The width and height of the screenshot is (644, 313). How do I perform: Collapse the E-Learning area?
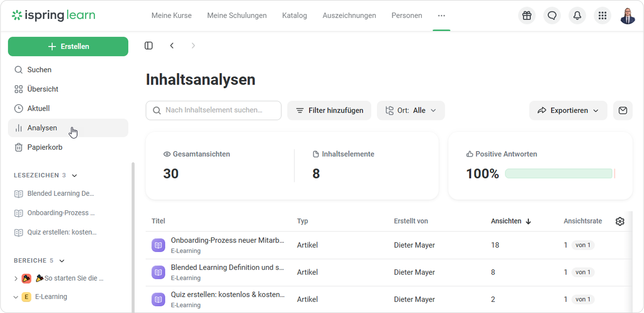click(16, 297)
